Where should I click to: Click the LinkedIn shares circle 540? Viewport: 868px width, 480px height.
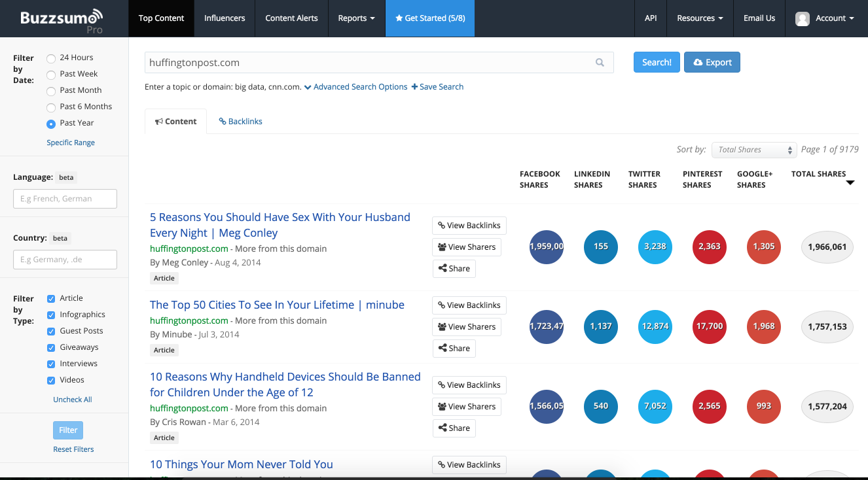pyautogui.click(x=601, y=406)
